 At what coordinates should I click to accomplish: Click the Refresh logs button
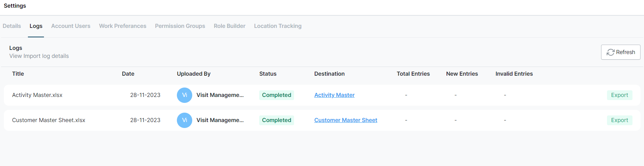click(620, 52)
